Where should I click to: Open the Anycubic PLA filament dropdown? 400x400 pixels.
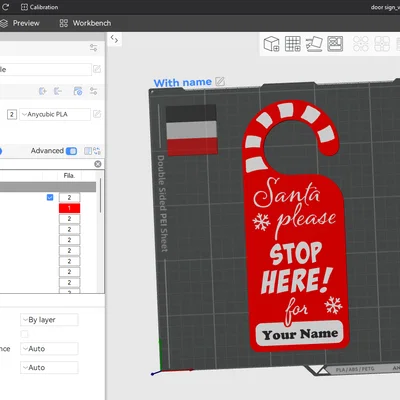[55, 114]
